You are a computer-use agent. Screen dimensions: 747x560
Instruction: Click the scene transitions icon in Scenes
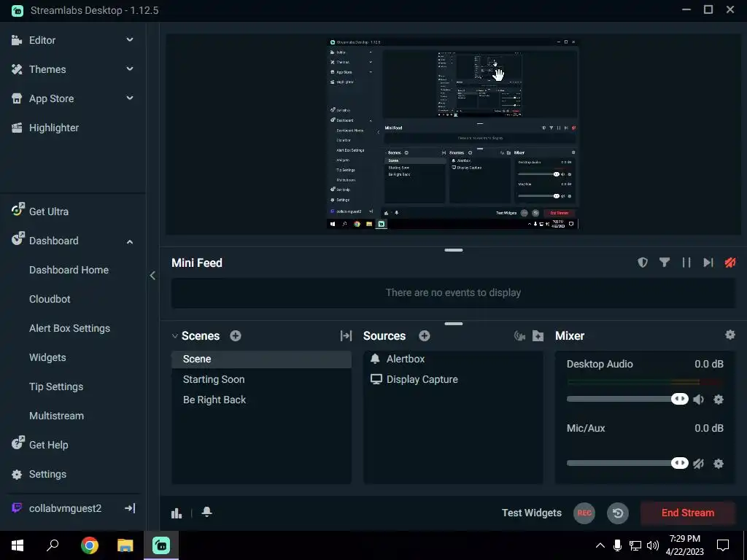347,335
